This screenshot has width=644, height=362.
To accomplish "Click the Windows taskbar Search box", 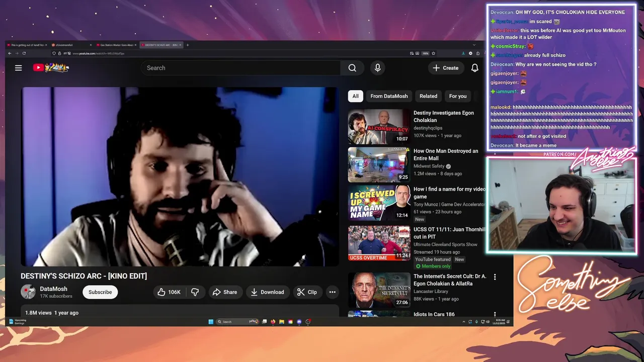I will 238,322.
